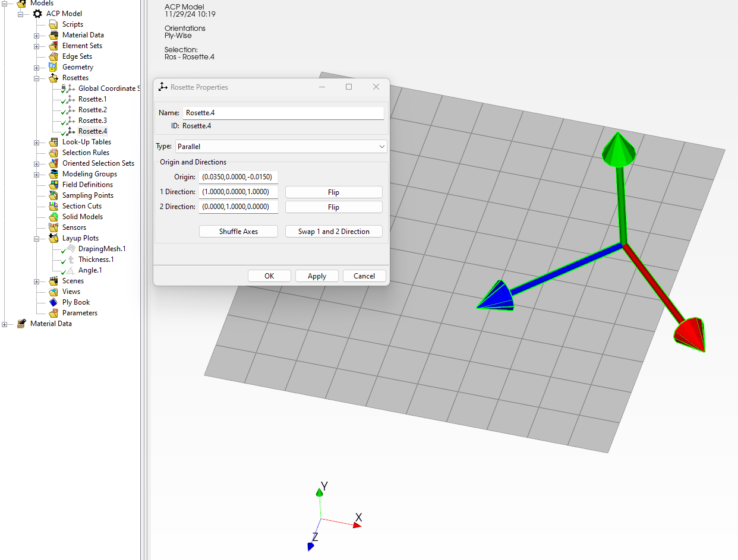Select the Sensors icon in the tree
The height and width of the screenshot is (560, 738).
[x=53, y=227]
